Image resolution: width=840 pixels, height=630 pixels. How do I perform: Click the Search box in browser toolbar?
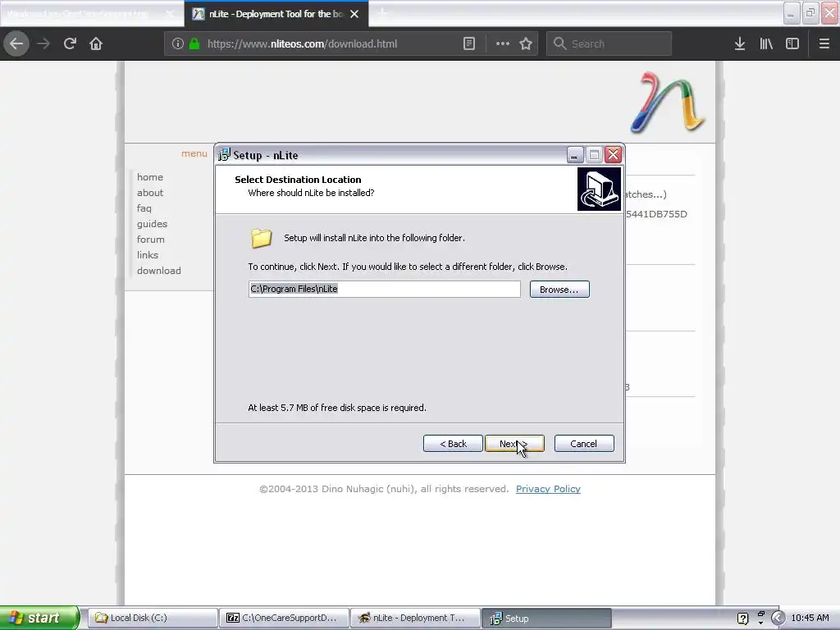tap(609, 44)
